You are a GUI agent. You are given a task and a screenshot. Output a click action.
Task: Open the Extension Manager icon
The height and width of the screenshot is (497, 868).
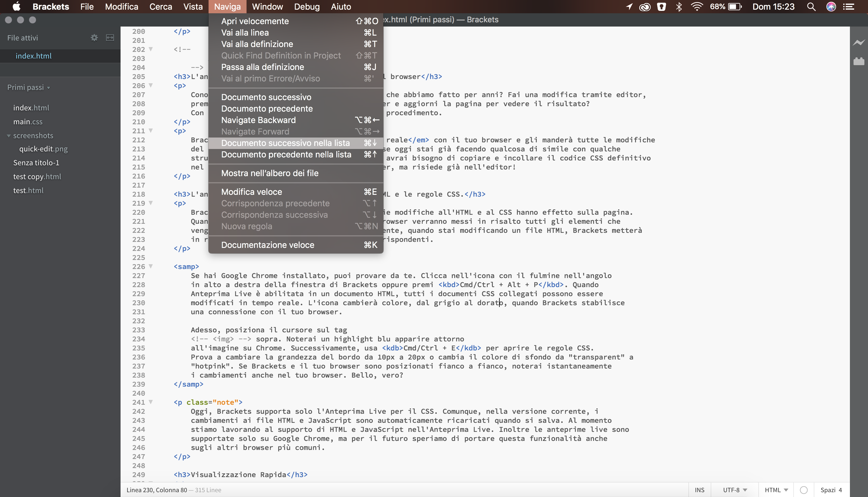pyautogui.click(x=858, y=62)
